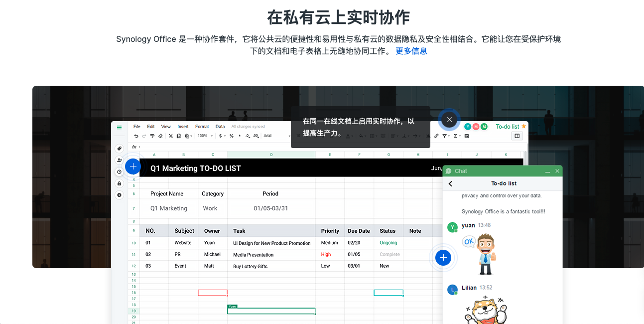Click yuan's OK sticker in chat

(480, 255)
